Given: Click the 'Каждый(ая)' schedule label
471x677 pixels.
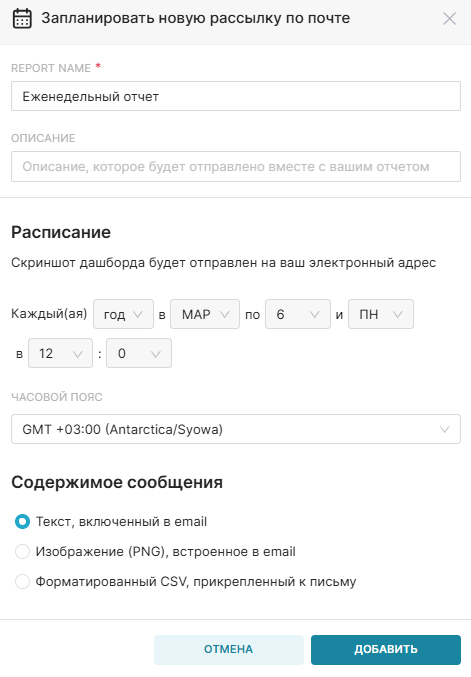Looking at the screenshot, I should coord(49,313).
